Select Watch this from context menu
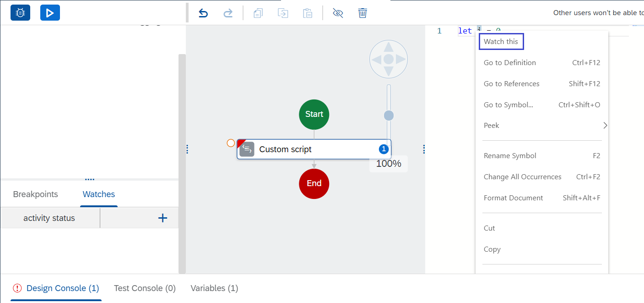Image resolution: width=644 pixels, height=303 pixels. pos(501,42)
